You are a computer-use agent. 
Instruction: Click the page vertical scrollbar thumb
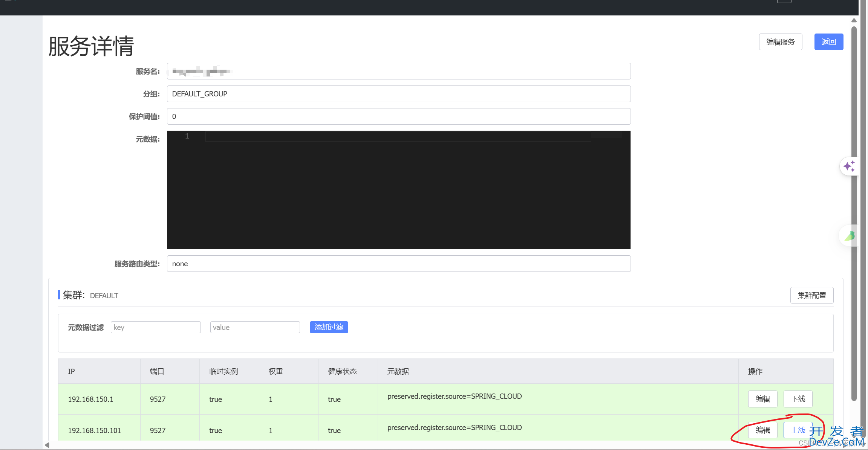pyautogui.click(x=854, y=214)
